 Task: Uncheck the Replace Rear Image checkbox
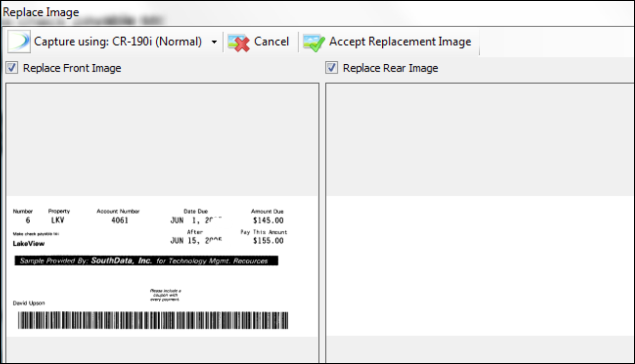click(332, 68)
